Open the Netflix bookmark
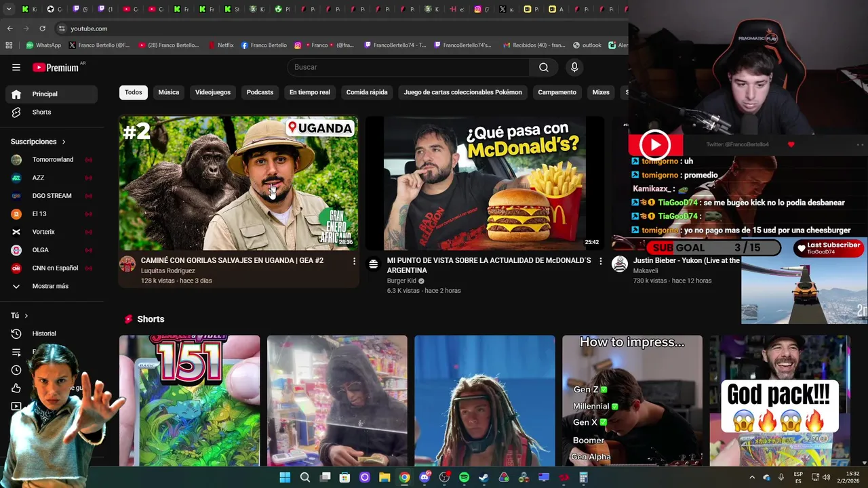 (220, 45)
